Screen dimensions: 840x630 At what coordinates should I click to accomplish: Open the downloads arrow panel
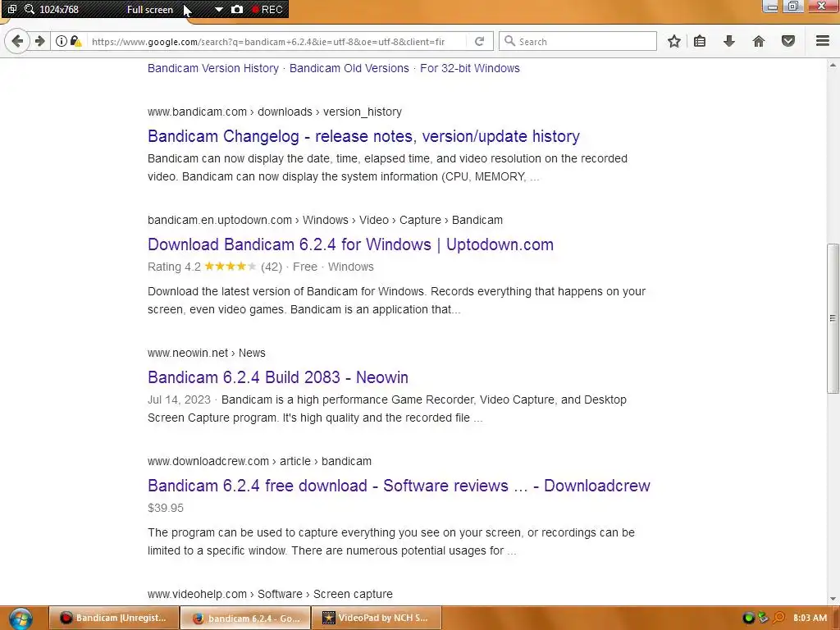(729, 41)
